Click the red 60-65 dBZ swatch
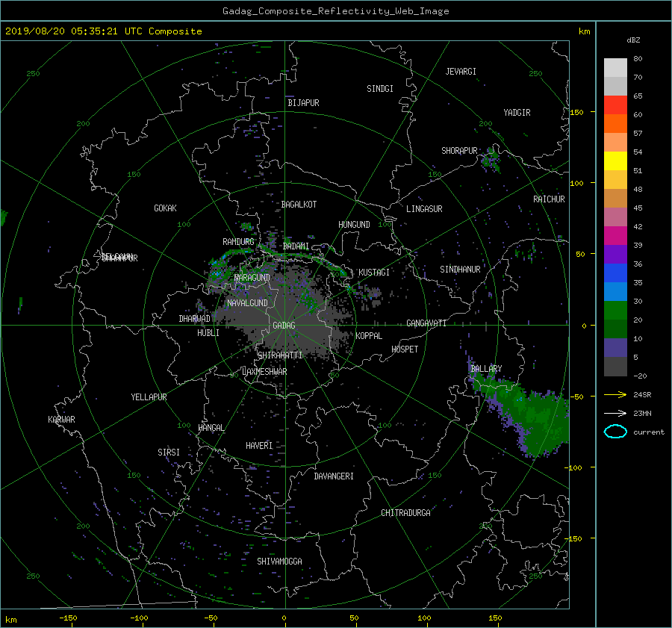This screenshot has height=628, width=672. click(x=615, y=105)
